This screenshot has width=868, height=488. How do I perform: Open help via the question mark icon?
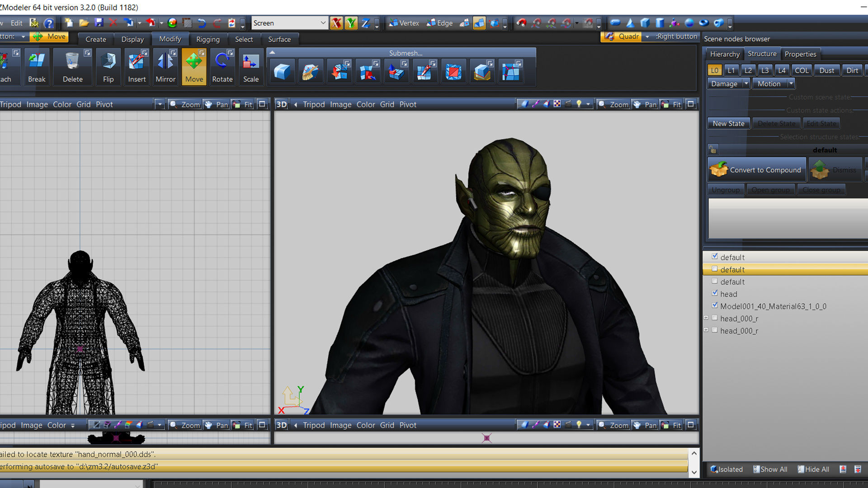49,23
